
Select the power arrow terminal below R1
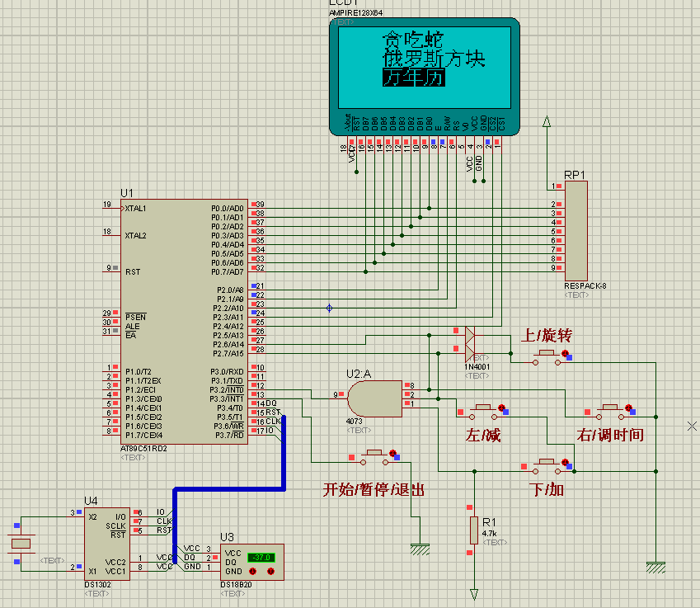[x=473, y=594]
